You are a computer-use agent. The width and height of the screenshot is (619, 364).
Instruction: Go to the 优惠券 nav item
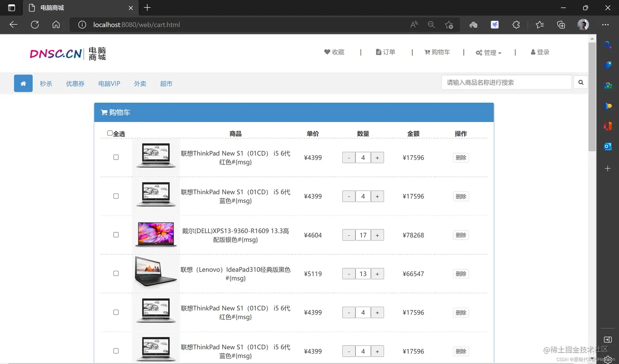[x=75, y=83]
